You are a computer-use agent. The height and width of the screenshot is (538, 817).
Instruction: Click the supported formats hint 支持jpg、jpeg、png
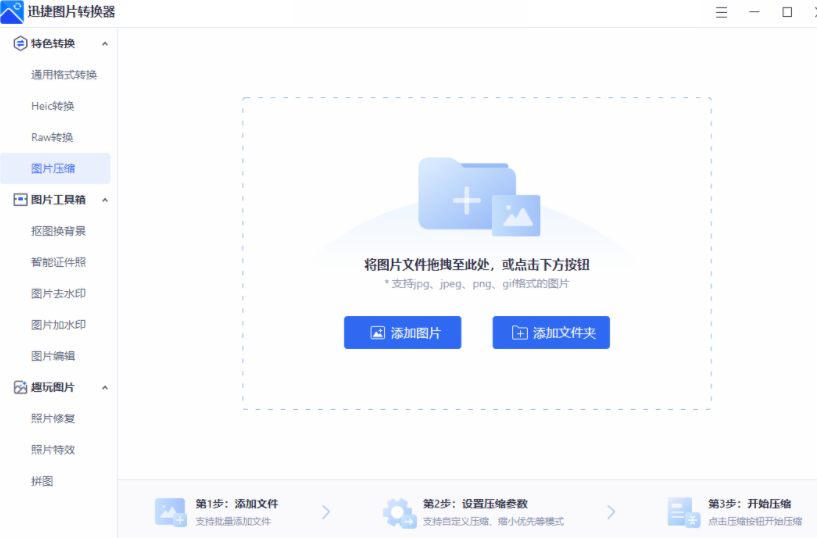tap(477, 284)
